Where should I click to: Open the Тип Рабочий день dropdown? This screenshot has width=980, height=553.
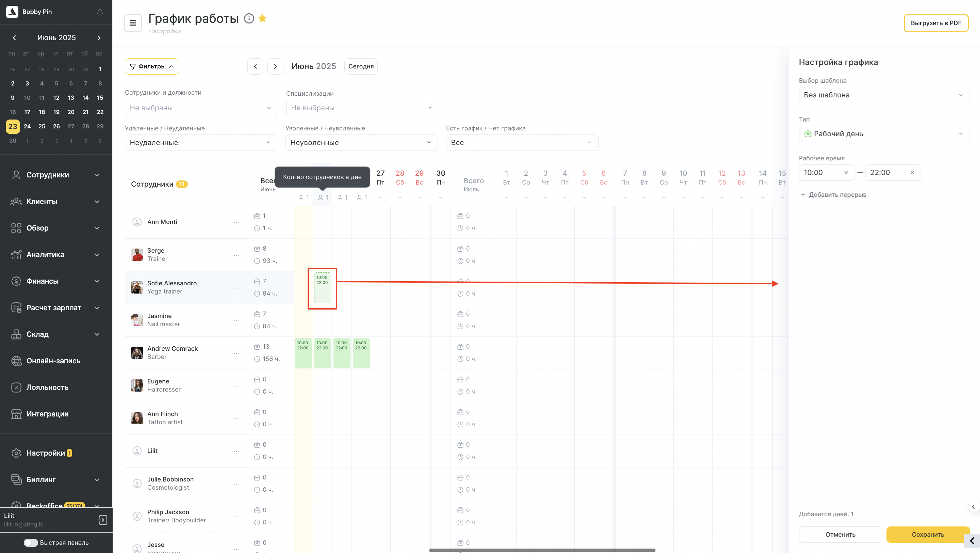click(884, 134)
